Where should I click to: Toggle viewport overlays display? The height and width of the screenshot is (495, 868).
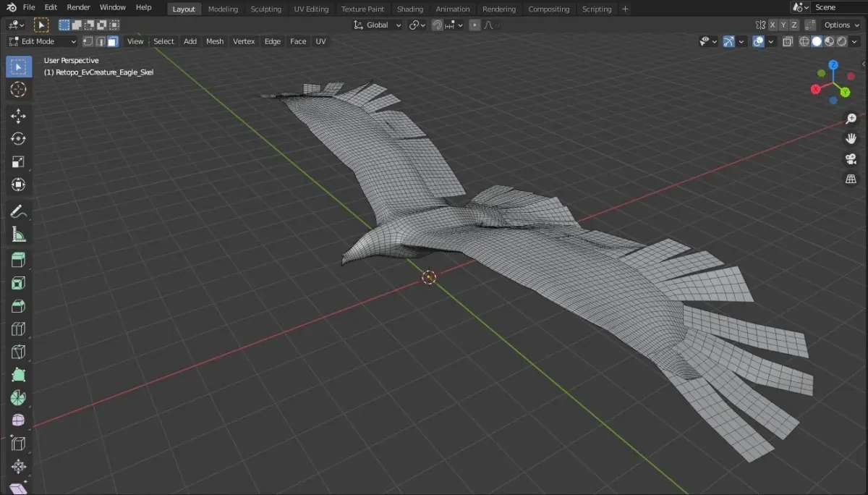coord(758,41)
